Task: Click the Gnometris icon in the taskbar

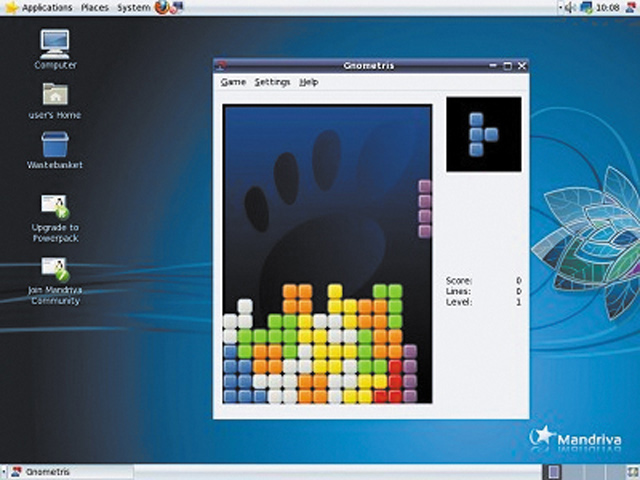Action: coord(17,472)
